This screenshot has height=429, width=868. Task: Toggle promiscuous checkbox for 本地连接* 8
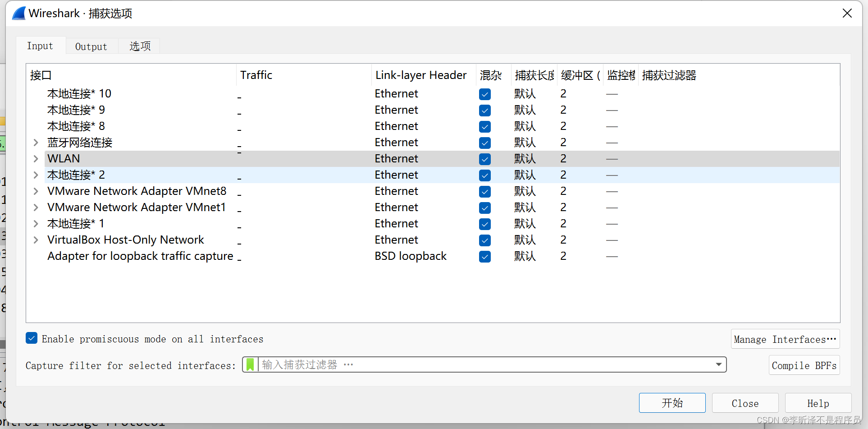(485, 127)
